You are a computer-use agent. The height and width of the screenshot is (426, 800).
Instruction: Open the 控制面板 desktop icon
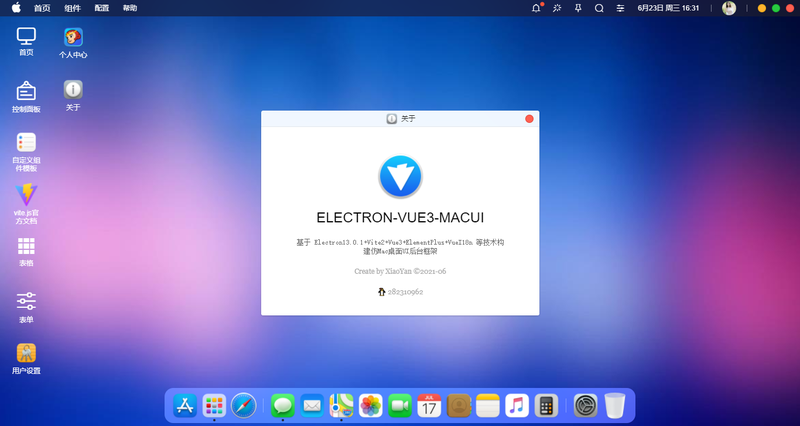pyautogui.click(x=26, y=97)
